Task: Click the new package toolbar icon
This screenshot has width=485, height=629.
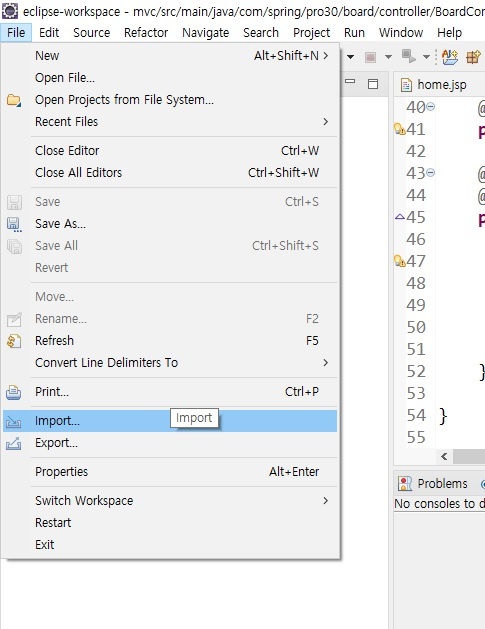Action: click(x=473, y=57)
